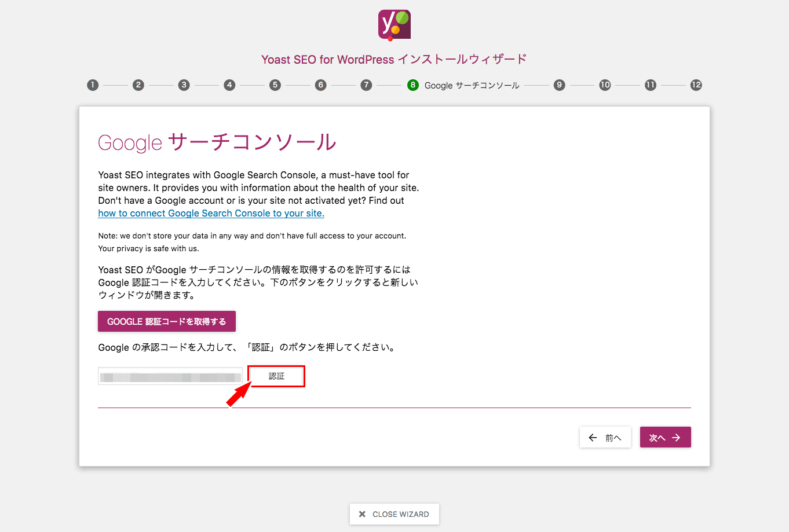Open 'how to connect Google Search Console' link
This screenshot has width=789, height=532.
(x=211, y=213)
